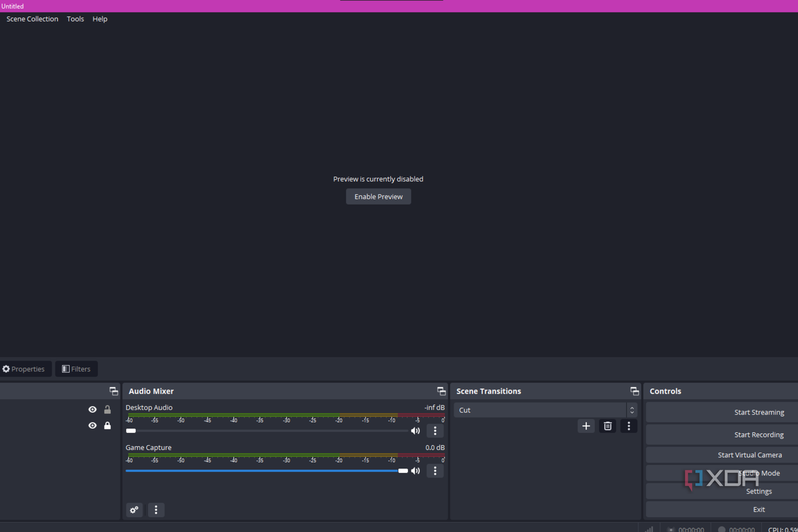The image size is (798, 532).
Task: Mute Desktop Audio with its speaker icon
Action: tap(415, 431)
